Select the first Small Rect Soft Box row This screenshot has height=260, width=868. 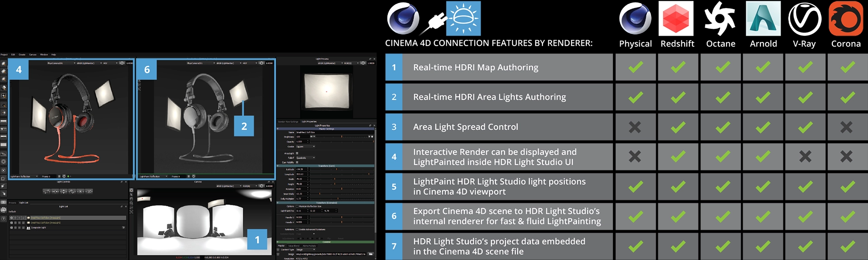68,218
